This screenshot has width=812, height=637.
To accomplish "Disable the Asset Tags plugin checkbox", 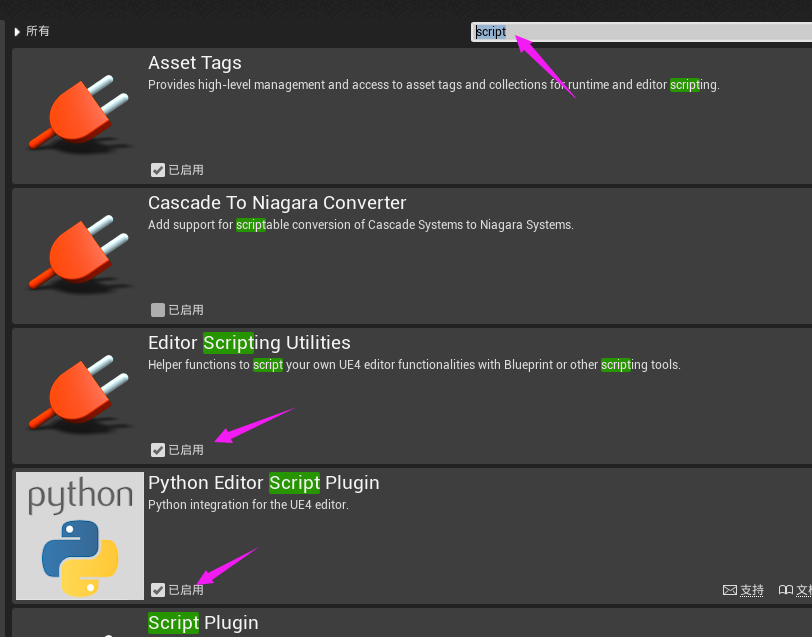I will tap(157, 170).
